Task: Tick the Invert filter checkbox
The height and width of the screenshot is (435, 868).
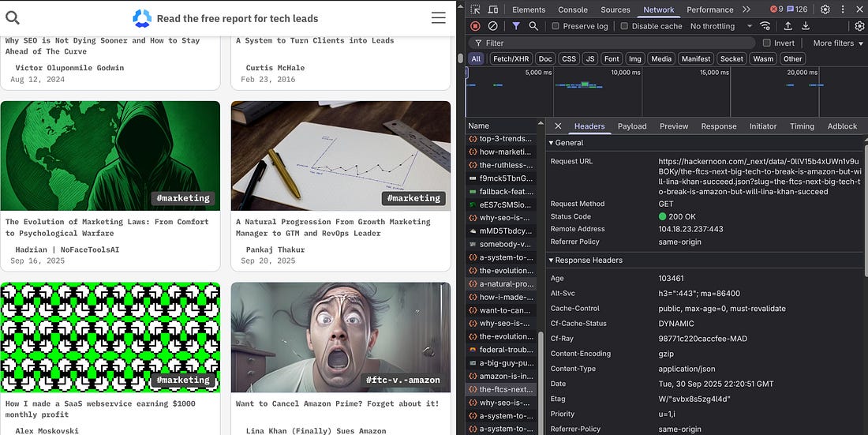Action: [767, 43]
